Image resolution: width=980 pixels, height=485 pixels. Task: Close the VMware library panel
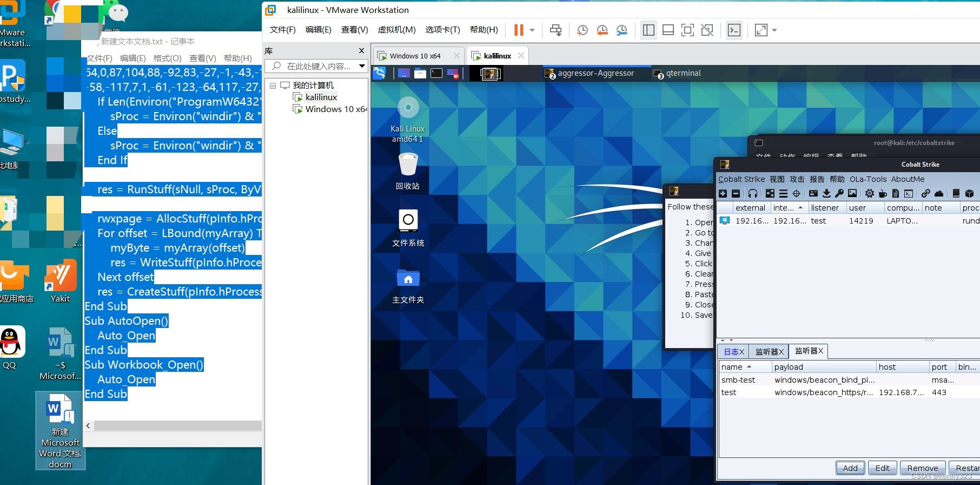point(362,50)
